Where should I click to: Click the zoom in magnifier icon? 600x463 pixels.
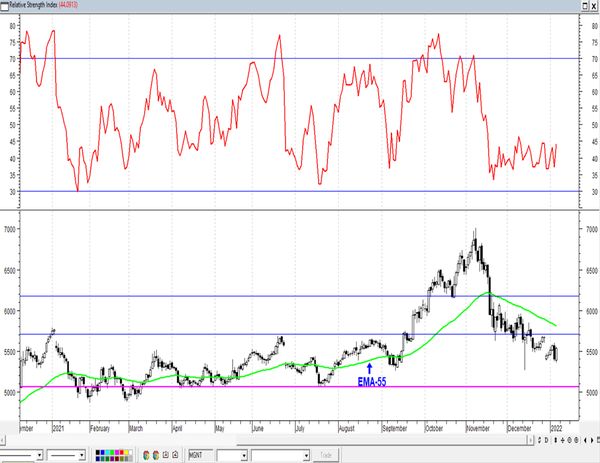coord(569,440)
